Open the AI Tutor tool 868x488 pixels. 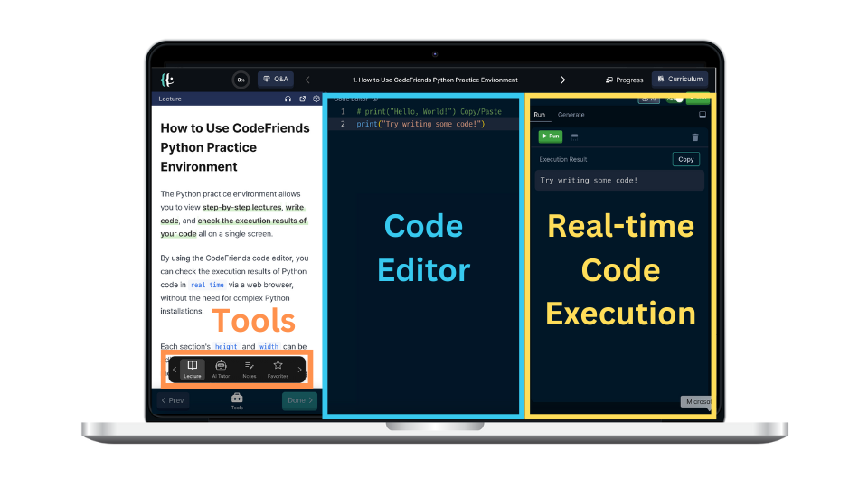pyautogui.click(x=221, y=369)
